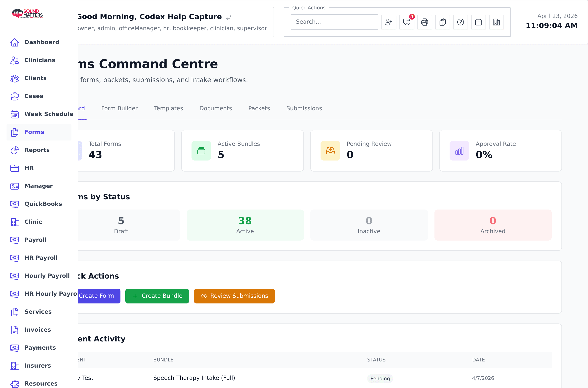This screenshot has height=388, width=588.
Task: Open the Packets tab
Action: tap(259, 108)
